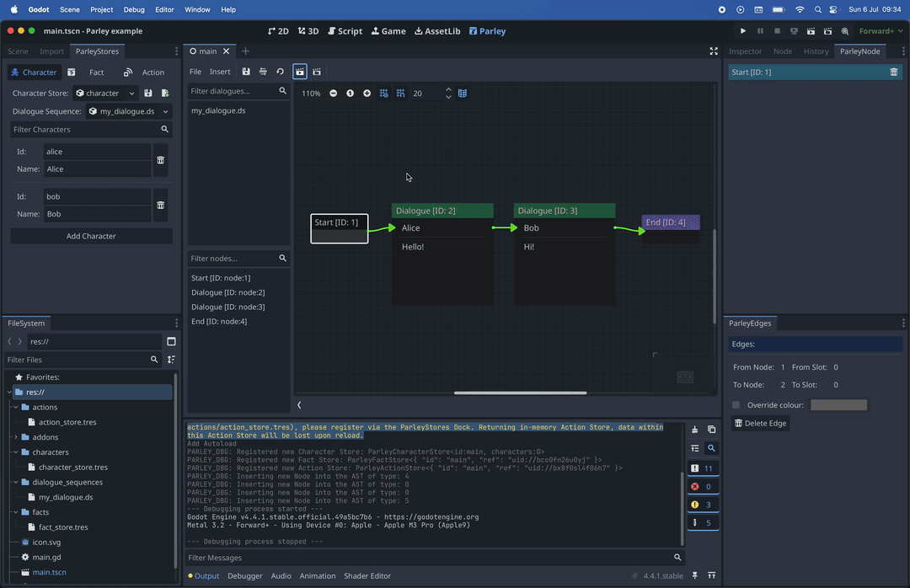This screenshot has width=910, height=588.
Task: Toggle distraction-free mode with the expand icon
Action: coord(714,51)
